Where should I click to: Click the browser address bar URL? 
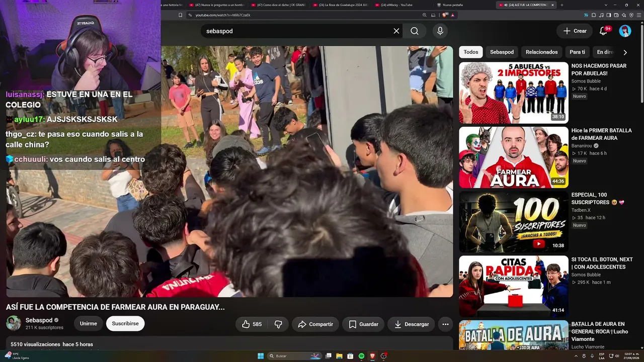223,15
